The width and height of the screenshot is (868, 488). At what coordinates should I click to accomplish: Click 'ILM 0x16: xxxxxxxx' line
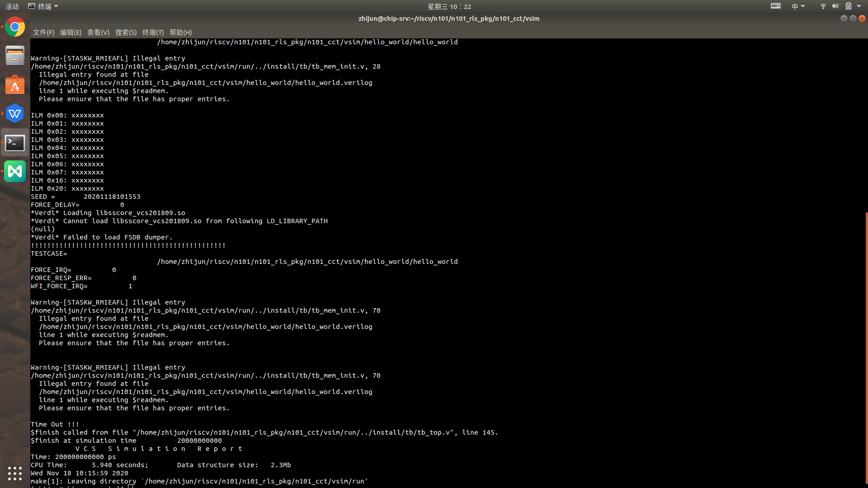(67, 180)
